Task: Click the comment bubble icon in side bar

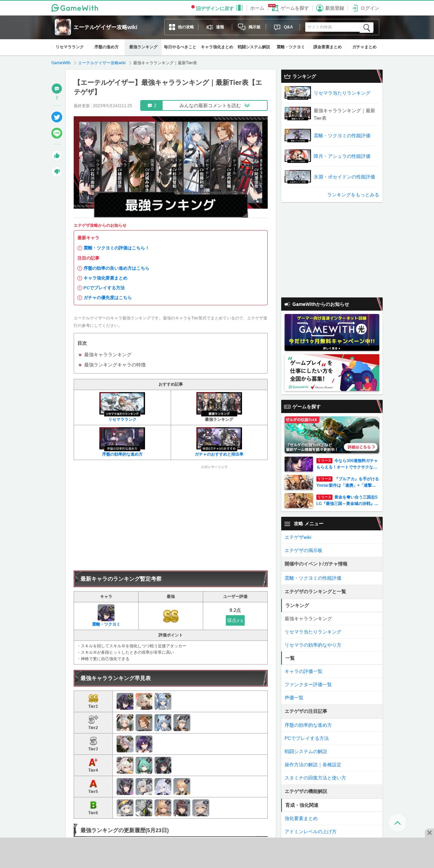Action: coord(57,89)
